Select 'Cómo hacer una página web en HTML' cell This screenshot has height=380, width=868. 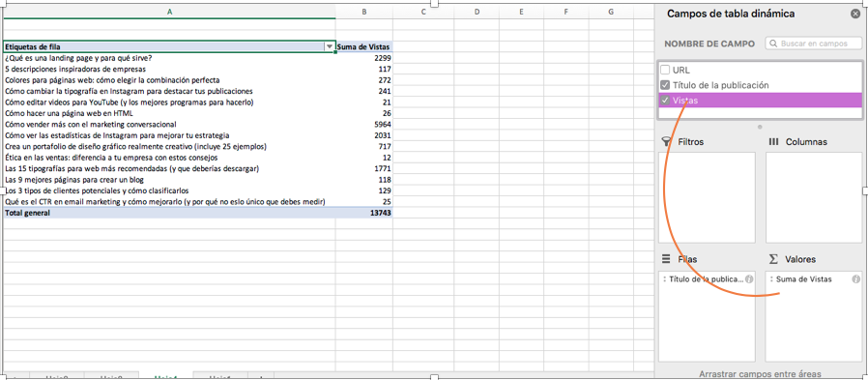click(169, 113)
